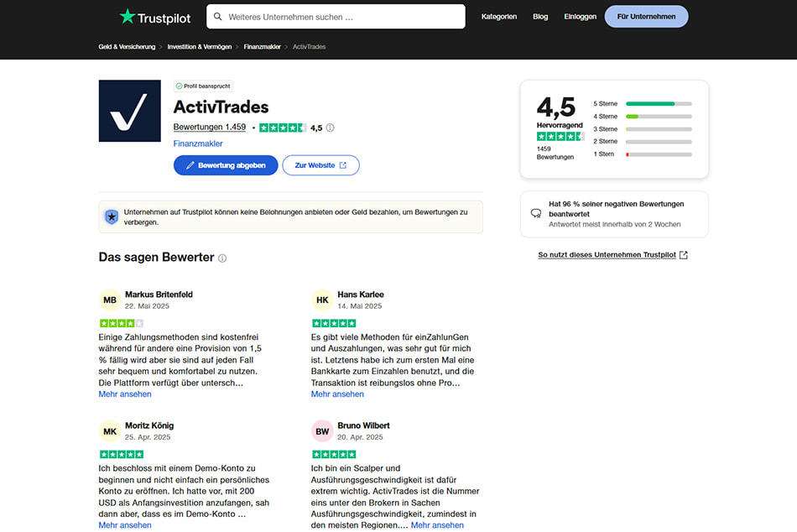Click reviewer name Markus Britenfeld
The width and height of the screenshot is (797, 532).
point(159,295)
